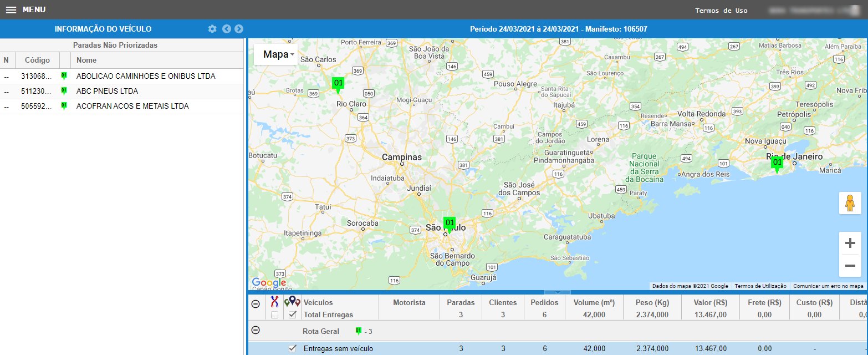This screenshot has height=355, width=868.
Task: Click pin icon beside ABOLICAO CAMINHOES
Action: click(x=64, y=75)
